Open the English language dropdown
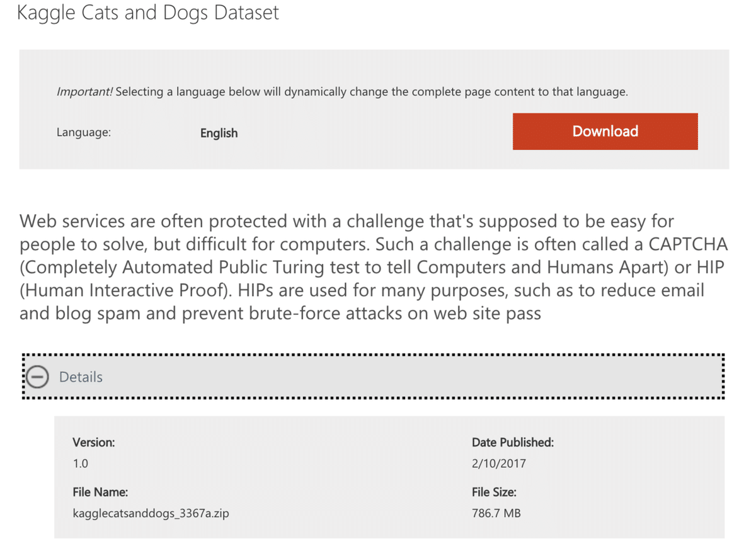 click(219, 133)
